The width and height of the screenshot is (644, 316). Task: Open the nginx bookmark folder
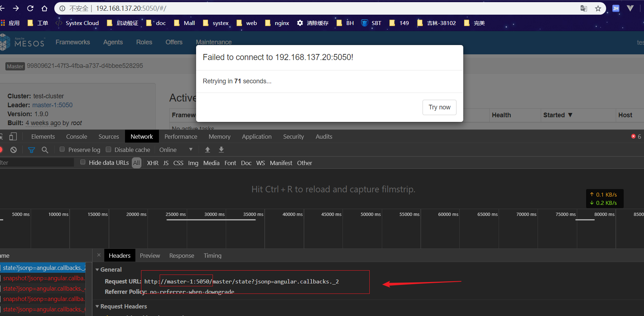click(277, 23)
